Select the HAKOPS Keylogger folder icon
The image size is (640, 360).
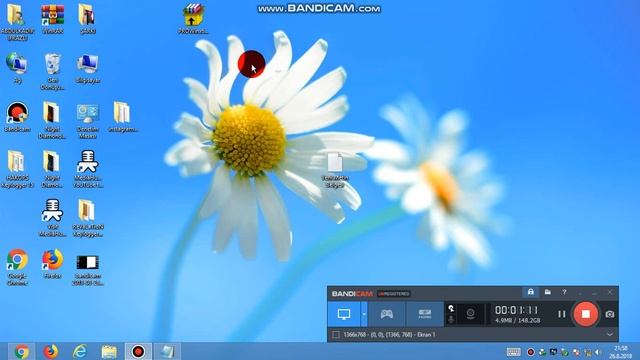17,169
